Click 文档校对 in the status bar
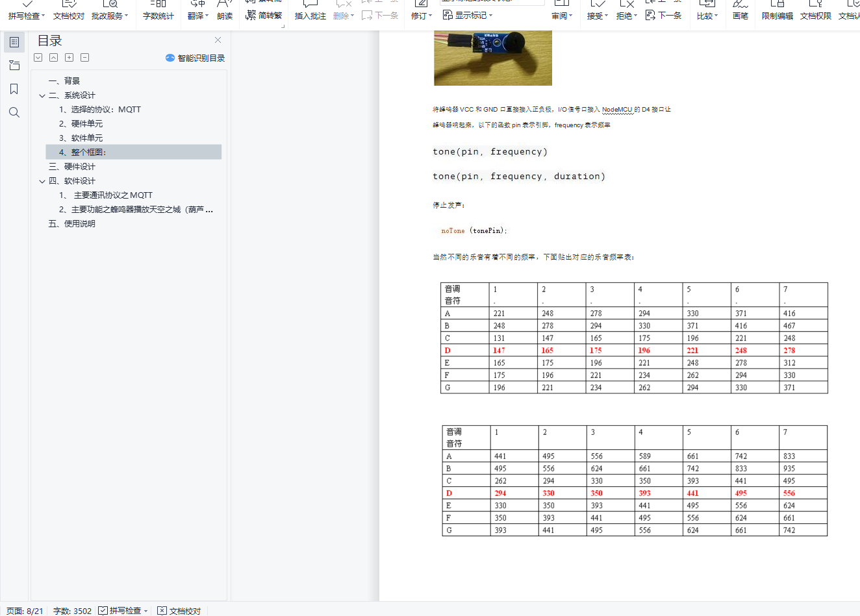This screenshot has width=860, height=616. (179, 611)
